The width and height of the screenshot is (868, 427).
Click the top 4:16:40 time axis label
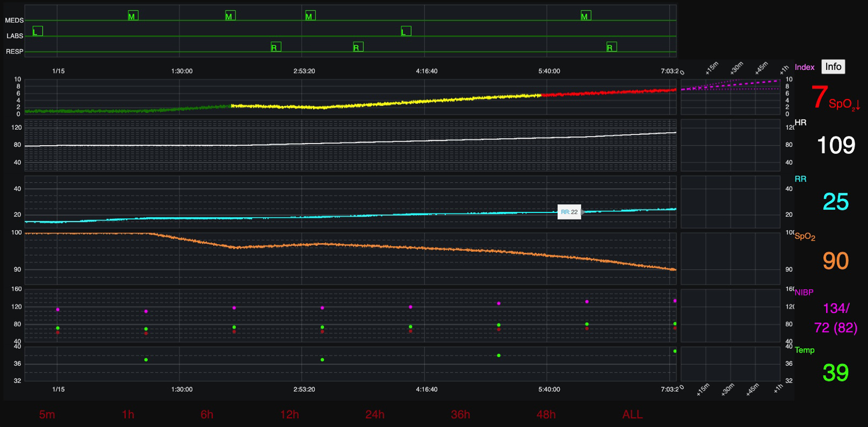(427, 71)
